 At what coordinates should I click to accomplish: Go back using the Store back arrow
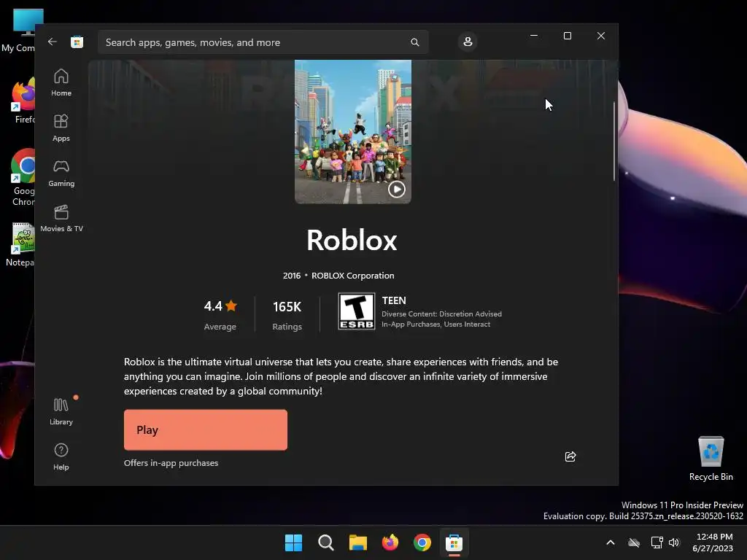click(x=53, y=42)
